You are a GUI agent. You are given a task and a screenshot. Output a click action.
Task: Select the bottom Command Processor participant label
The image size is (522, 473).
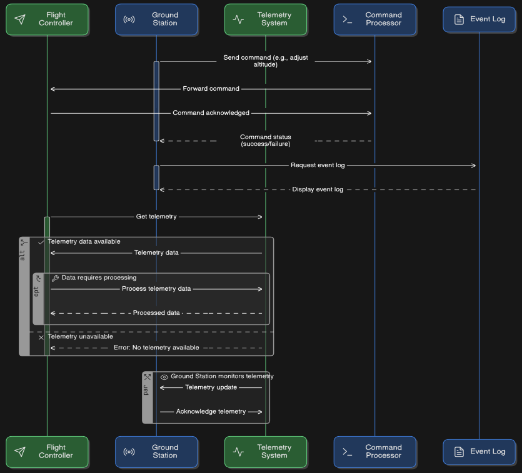(383, 451)
